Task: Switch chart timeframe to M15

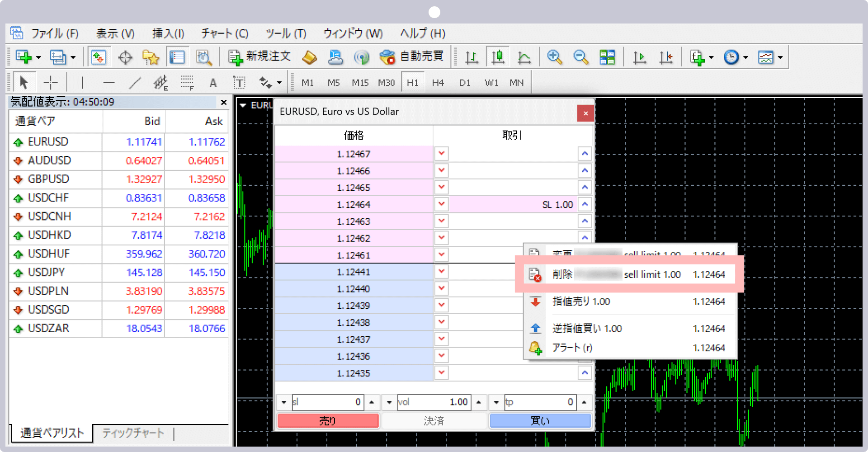Action: point(360,83)
